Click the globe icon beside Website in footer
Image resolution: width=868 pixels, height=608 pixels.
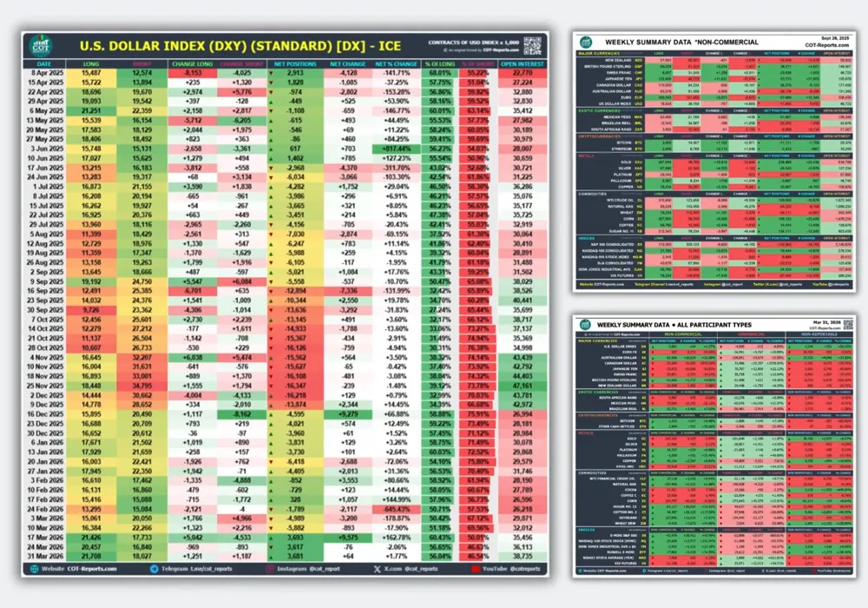pos(35,569)
